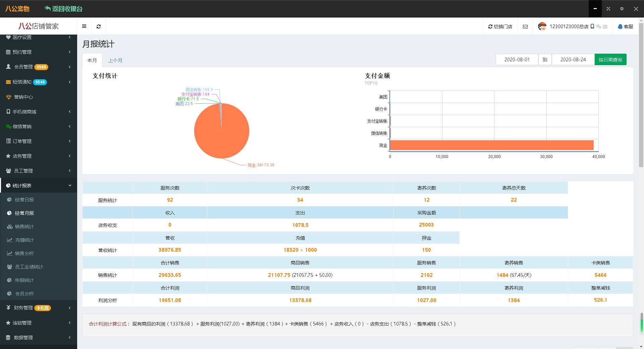Click the end date field 2020-08-24
644x349 pixels.
[573, 60]
